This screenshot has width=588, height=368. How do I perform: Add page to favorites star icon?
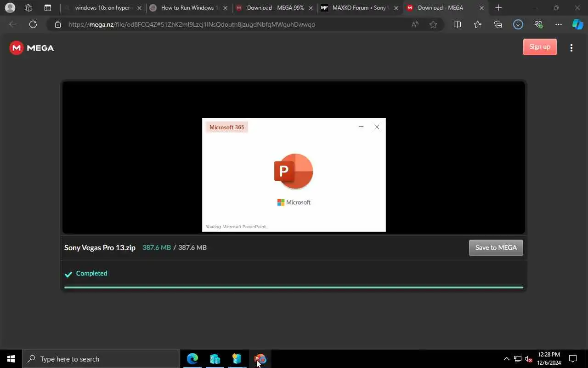click(x=433, y=24)
